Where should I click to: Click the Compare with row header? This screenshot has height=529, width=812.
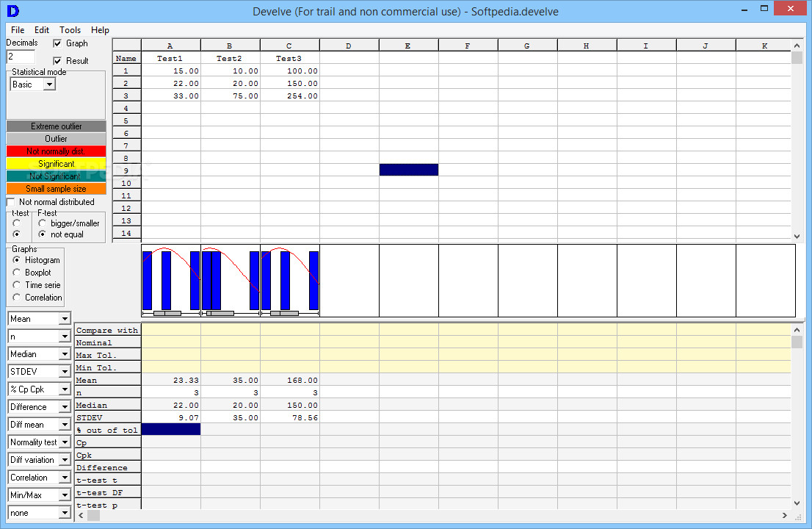pos(107,330)
